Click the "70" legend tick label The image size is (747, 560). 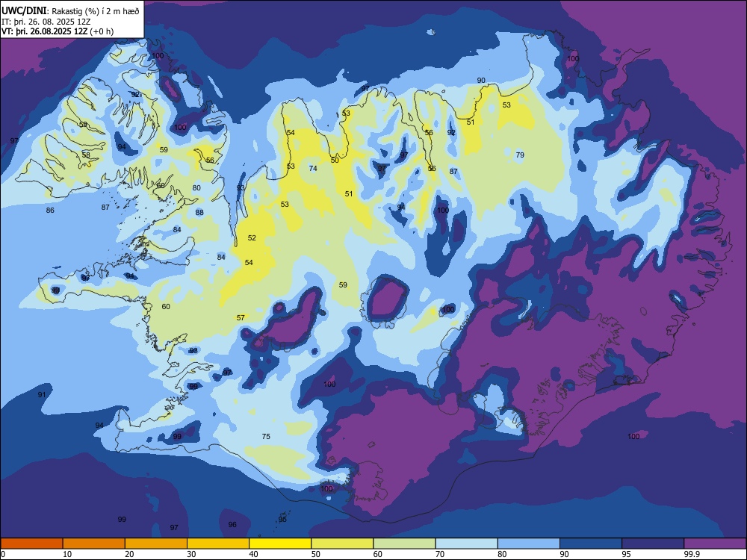[440, 554]
